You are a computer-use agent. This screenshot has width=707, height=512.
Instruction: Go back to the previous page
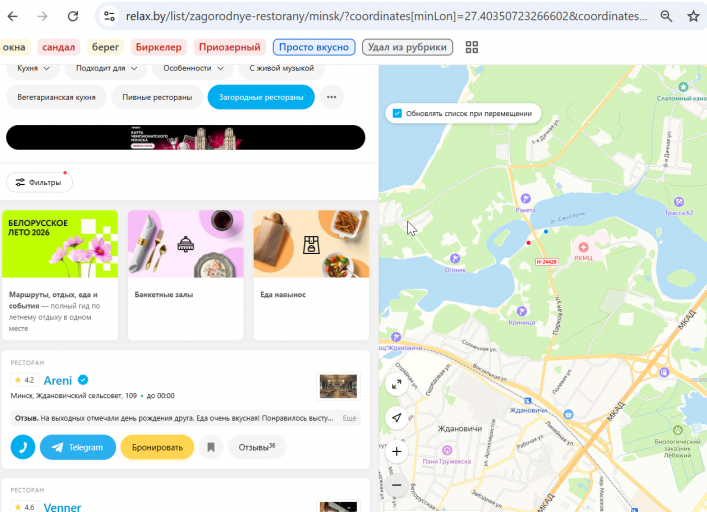(x=13, y=17)
